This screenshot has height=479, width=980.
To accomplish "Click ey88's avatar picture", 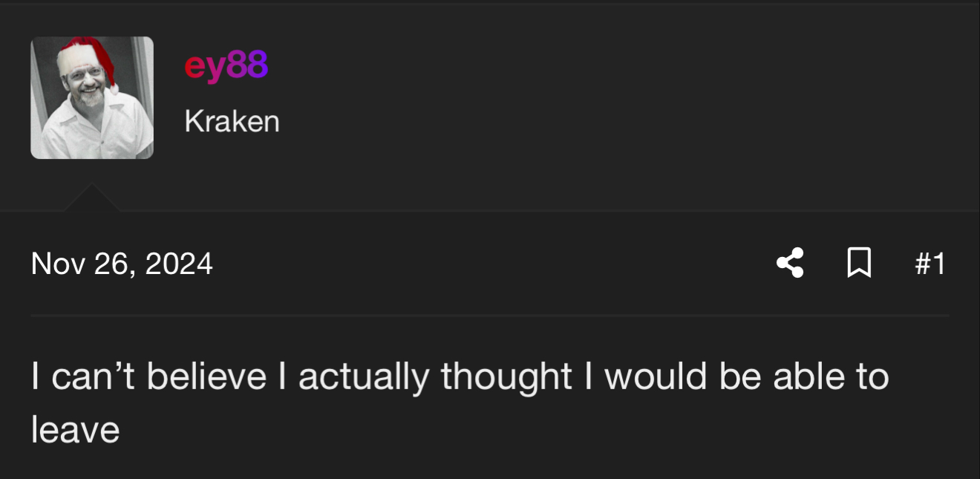I will (x=92, y=98).
